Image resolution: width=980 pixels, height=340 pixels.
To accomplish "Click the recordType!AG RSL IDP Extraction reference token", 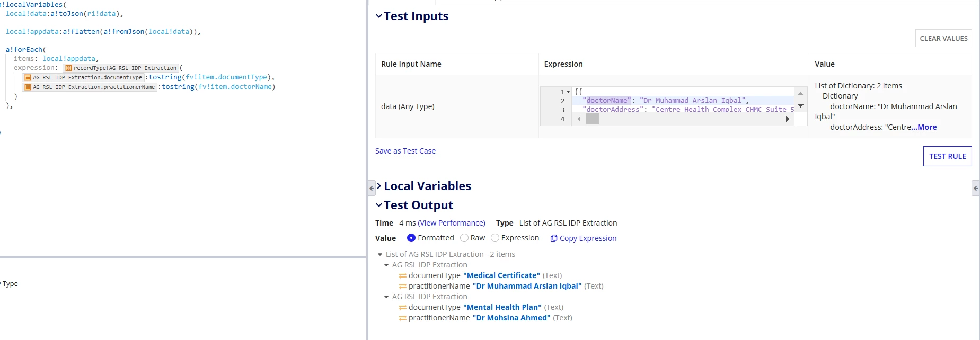I will tap(120, 68).
